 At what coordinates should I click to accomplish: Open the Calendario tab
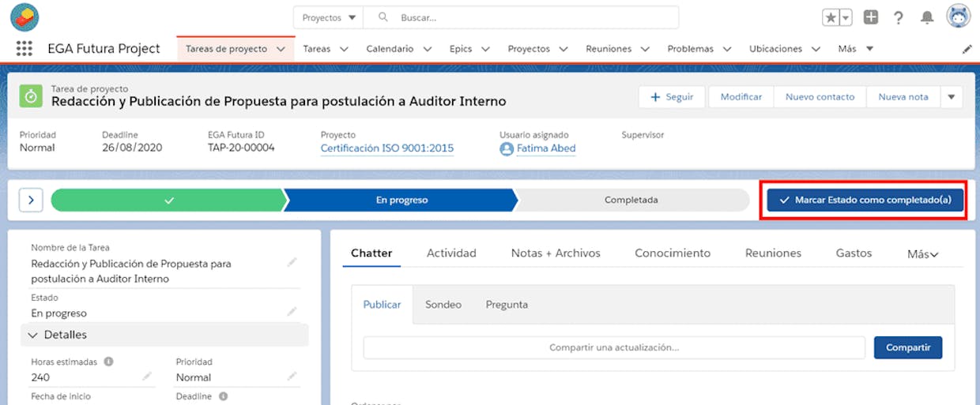click(x=390, y=49)
